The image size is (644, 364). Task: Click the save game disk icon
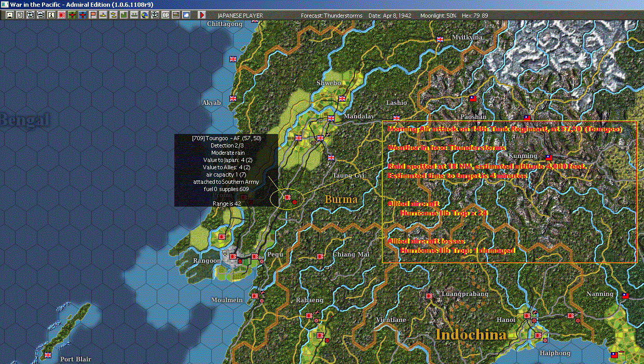(9, 15)
